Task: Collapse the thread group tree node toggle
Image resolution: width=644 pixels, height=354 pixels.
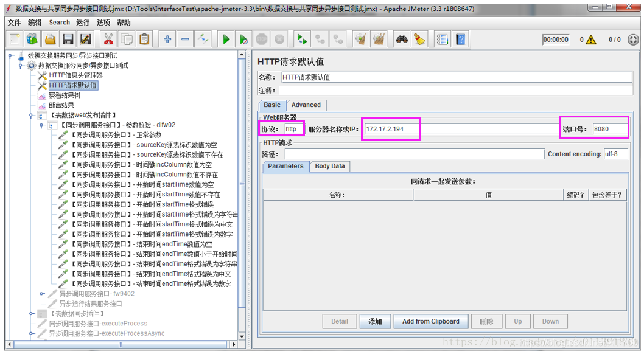Action: pyautogui.click(x=20, y=66)
